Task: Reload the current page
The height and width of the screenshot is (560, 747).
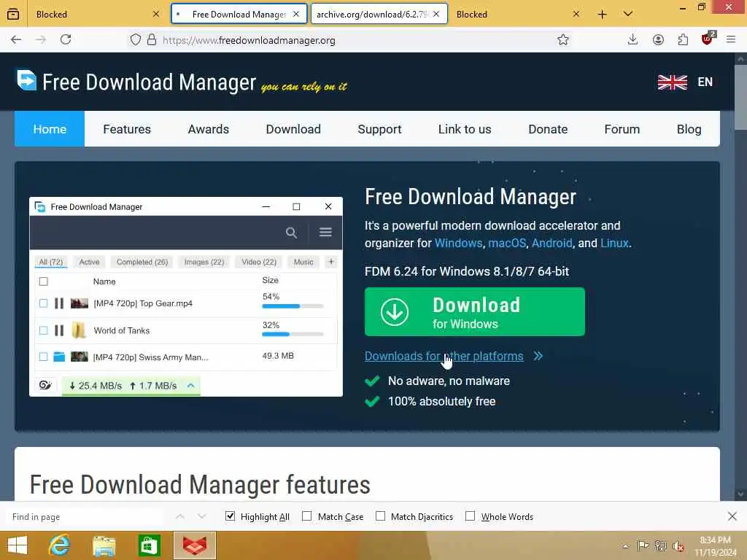Action: [66, 40]
